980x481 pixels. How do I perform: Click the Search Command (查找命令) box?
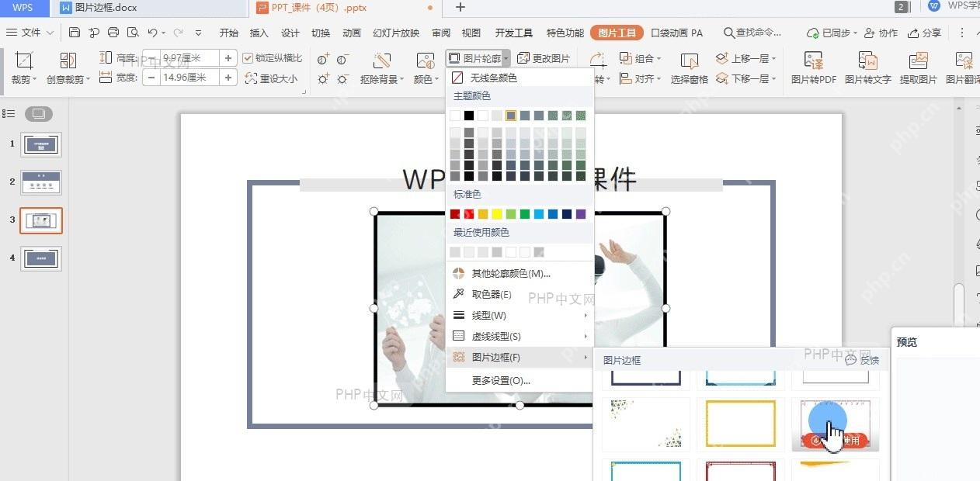tap(752, 33)
